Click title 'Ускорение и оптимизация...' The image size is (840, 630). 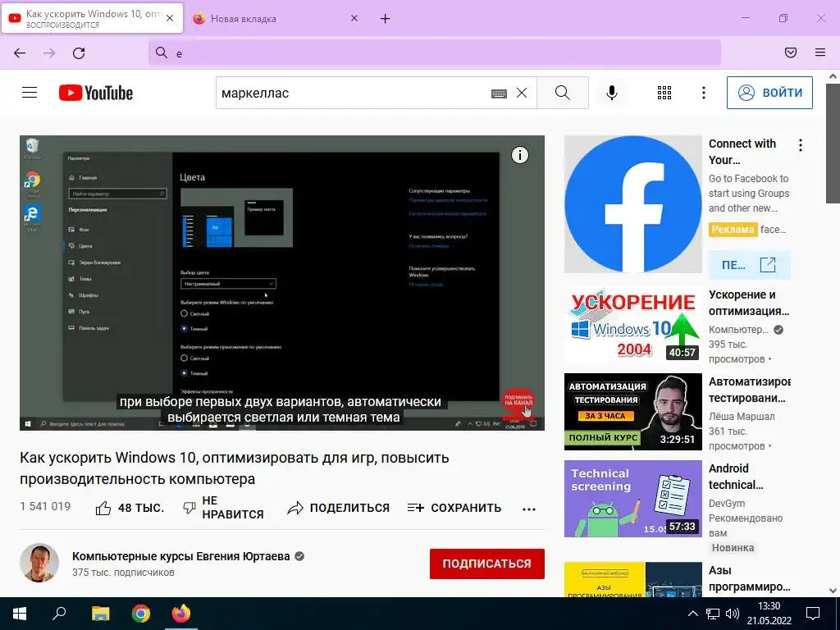coord(749,303)
